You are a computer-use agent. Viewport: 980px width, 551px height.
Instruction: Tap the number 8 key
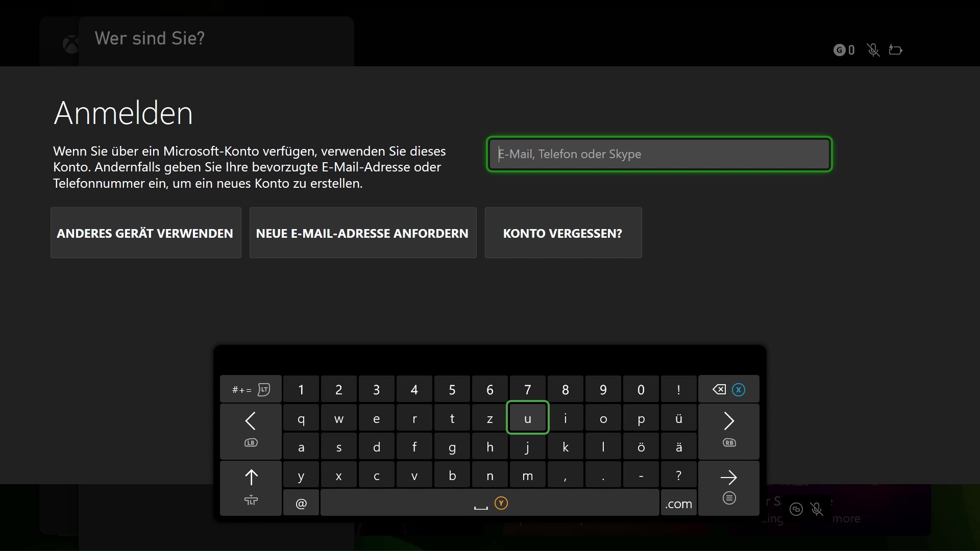click(x=566, y=389)
